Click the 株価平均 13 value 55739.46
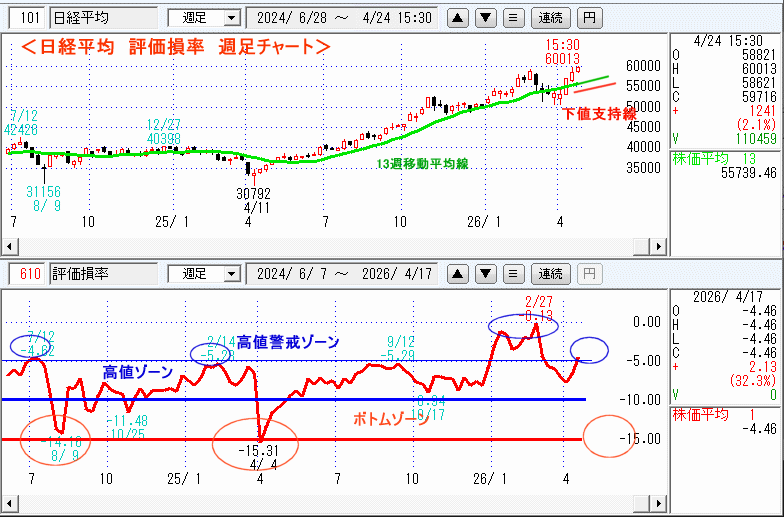This screenshot has width=784, height=517. 748,173
